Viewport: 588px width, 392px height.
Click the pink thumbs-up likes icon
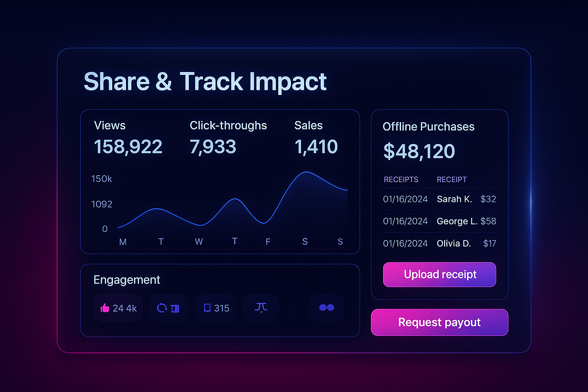[105, 308]
